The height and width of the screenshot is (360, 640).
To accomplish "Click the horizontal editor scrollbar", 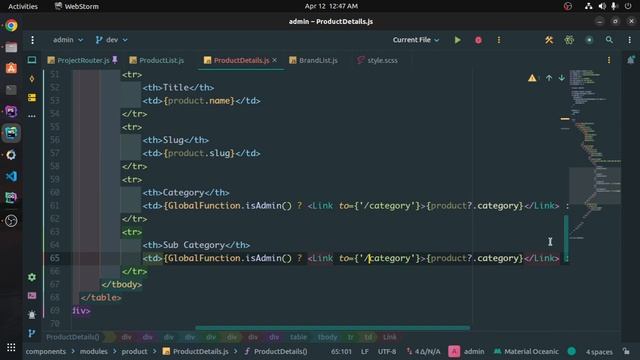I will pyautogui.click(x=333, y=328).
